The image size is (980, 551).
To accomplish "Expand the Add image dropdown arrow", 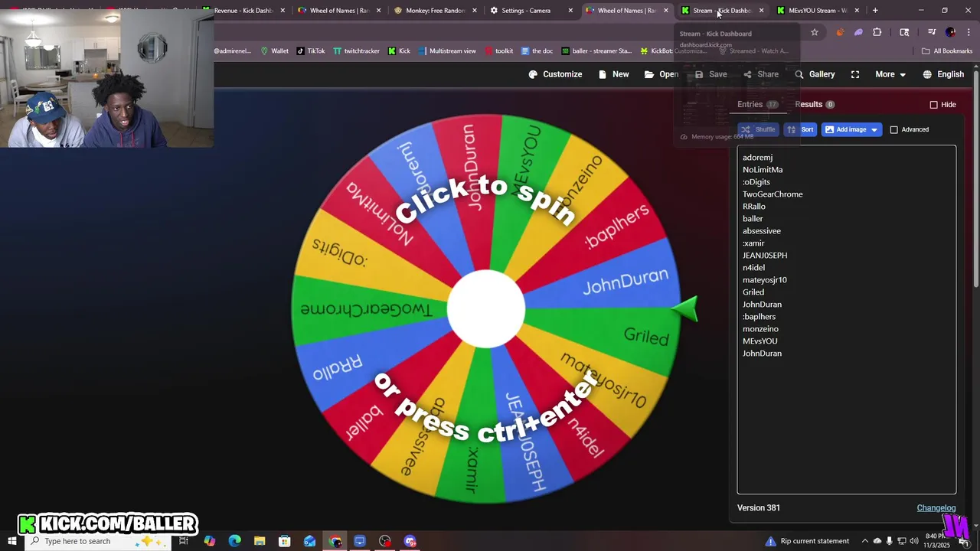I will [874, 129].
